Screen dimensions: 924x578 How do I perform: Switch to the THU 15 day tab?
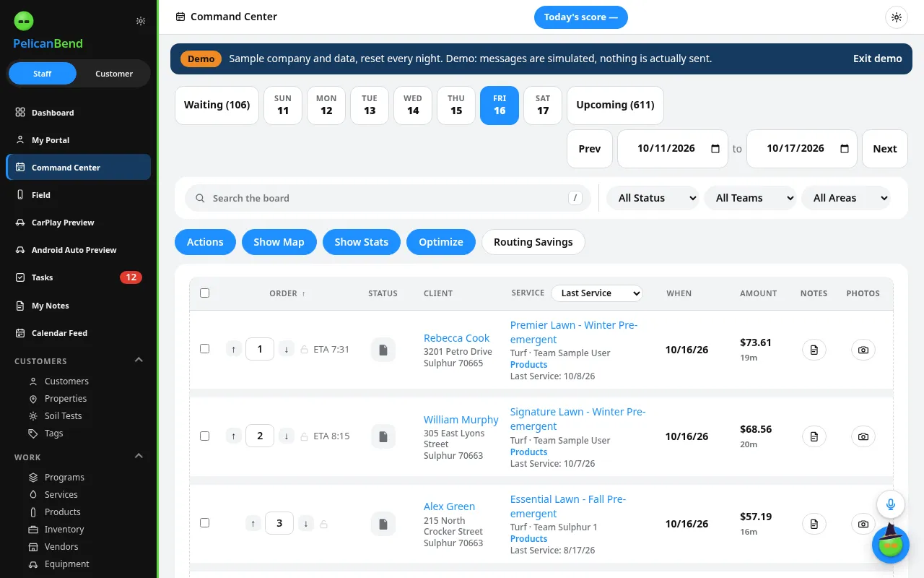pyautogui.click(x=456, y=105)
